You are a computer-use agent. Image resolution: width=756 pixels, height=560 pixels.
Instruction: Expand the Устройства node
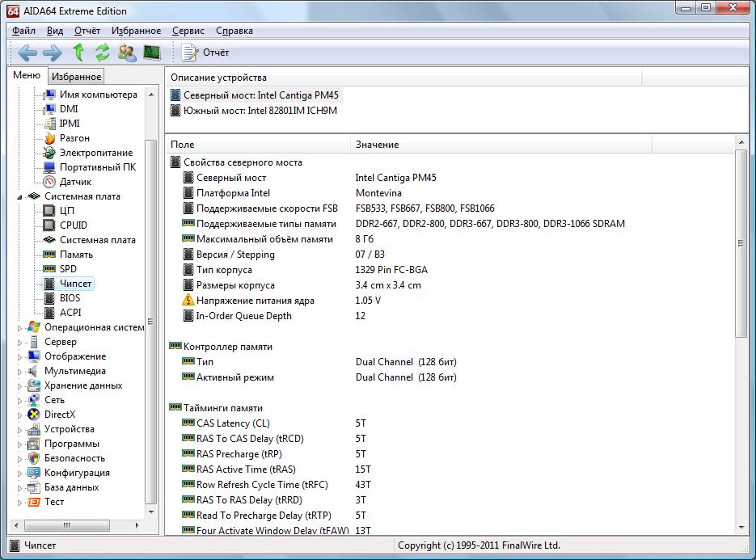click(19, 429)
